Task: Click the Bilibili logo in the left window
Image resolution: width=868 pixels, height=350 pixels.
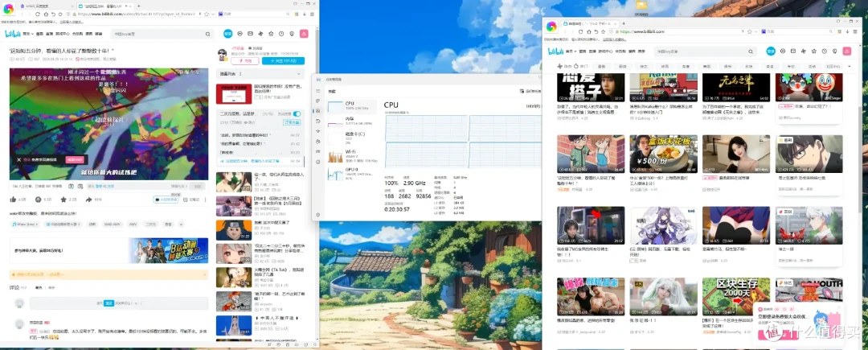Action: (13, 34)
